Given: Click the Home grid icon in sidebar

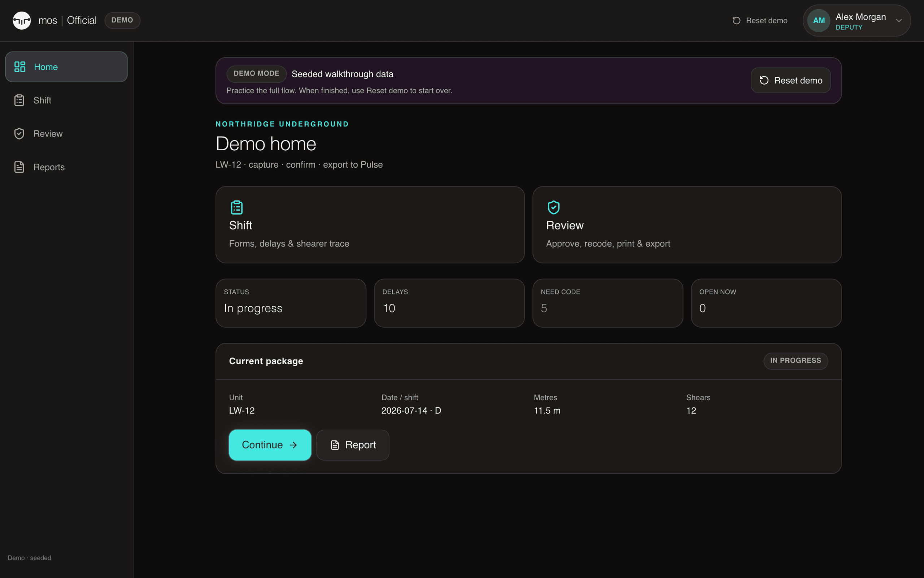Looking at the screenshot, I should [20, 67].
